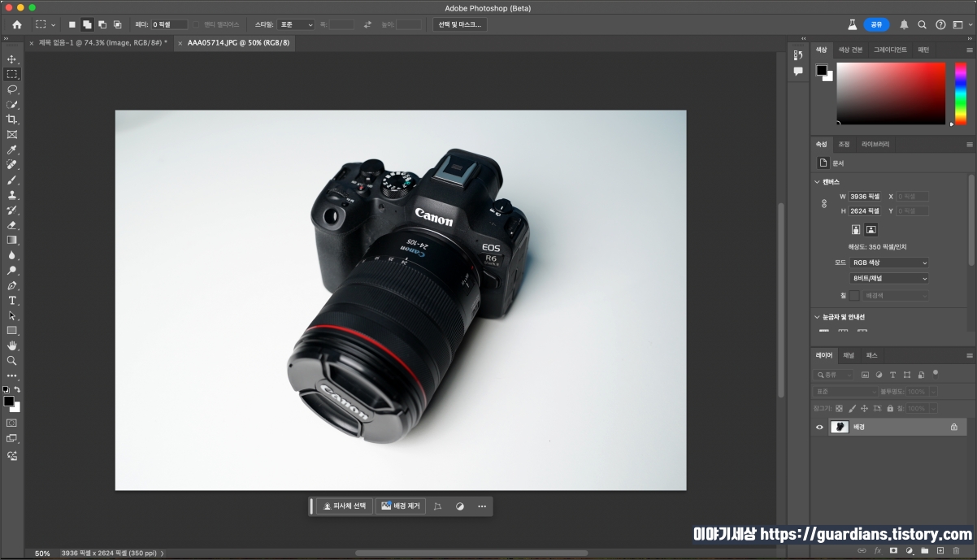The width and height of the screenshot is (977, 560).
Task: Open the comments speech bubble panel icon
Action: click(798, 71)
